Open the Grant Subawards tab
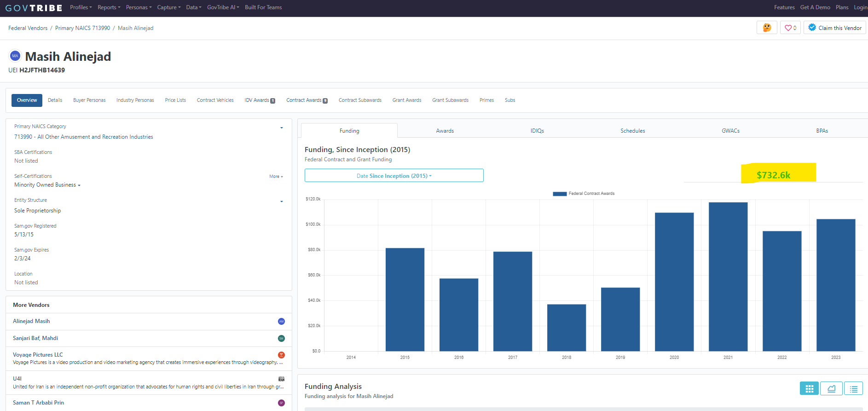This screenshot has width=868, height=411. [450, 100]
